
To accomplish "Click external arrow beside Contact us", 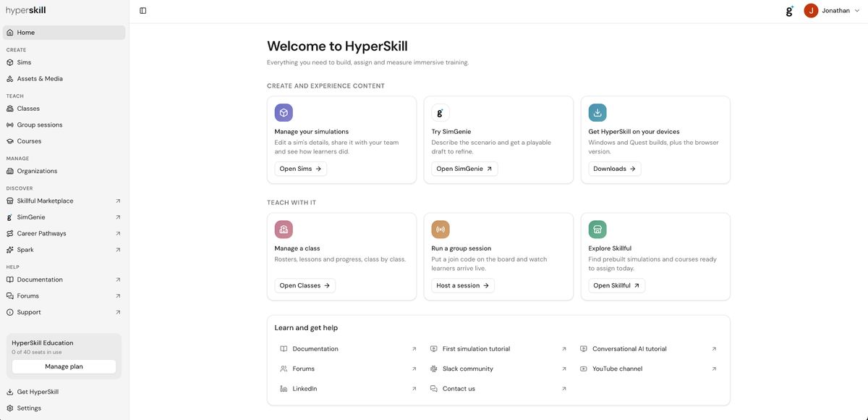I will click(x=564, y=389).
